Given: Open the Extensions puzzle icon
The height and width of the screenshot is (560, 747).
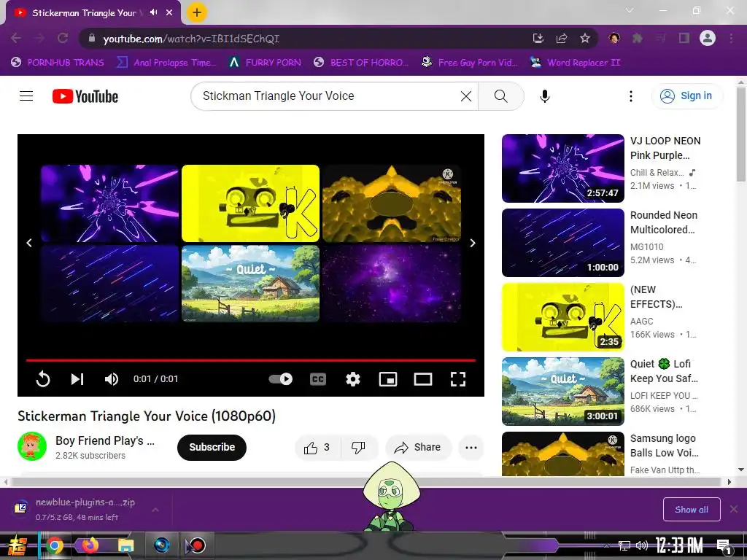Looking at the screenshot, I should click(x=638, y=38).
